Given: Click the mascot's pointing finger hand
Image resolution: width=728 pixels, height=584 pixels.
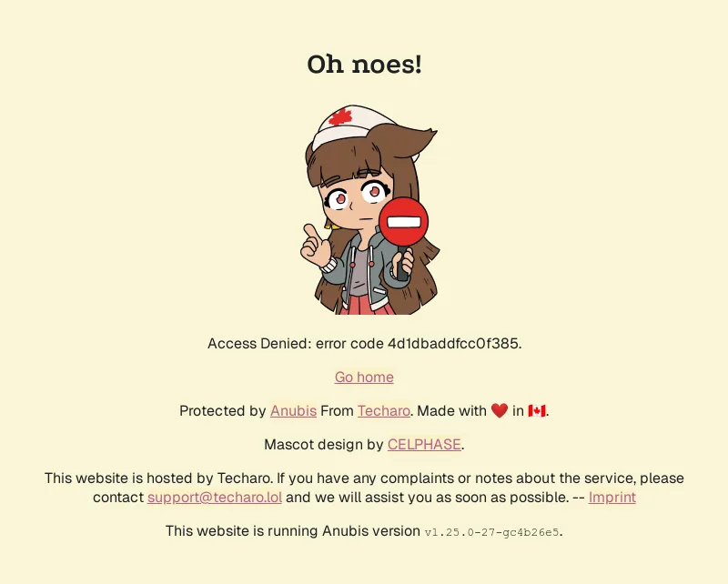Looking at the screenshot, I should point(315,246).
